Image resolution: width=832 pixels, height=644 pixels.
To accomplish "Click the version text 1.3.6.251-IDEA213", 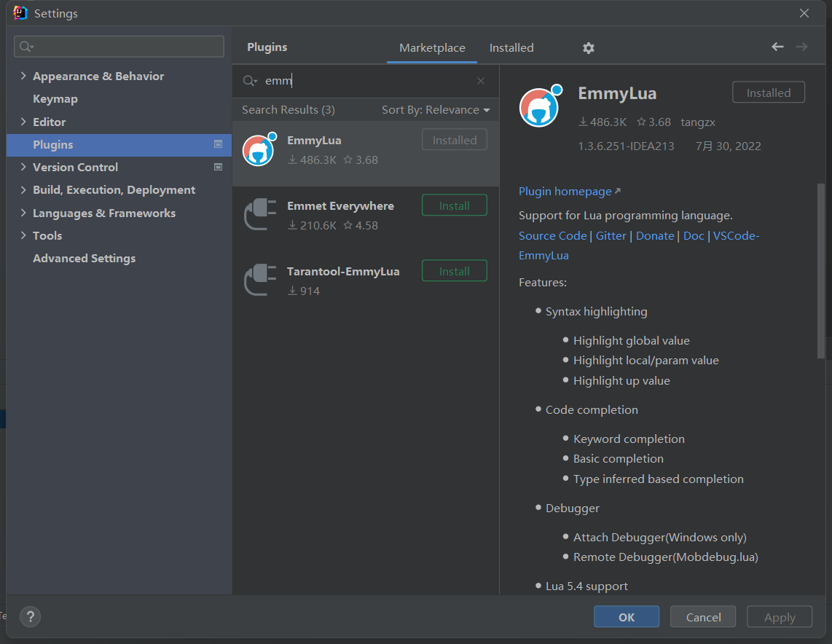I will [626, 146].
